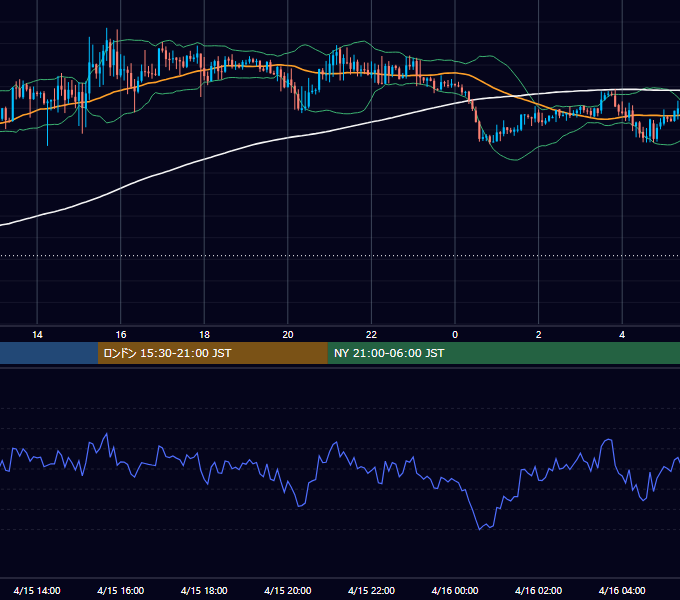
Task: Click the 4 hour label on price axis
Action: coord(622,335)
